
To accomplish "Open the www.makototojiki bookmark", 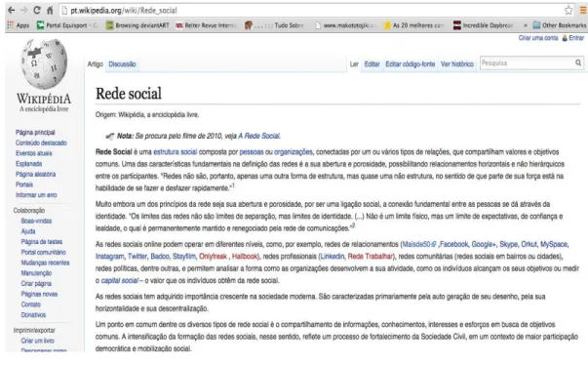I will coord(345,25).
